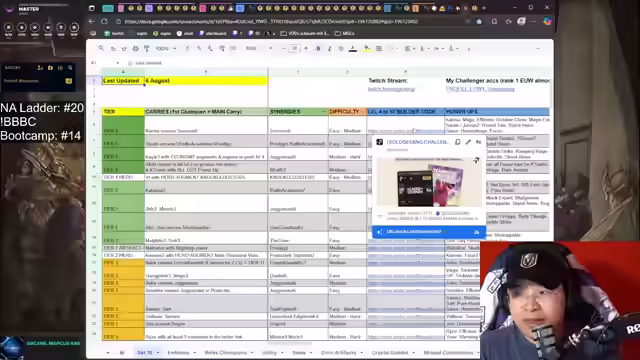Screen dimensions: 640x360
Task: Open the font family dropdown
Action: [x=259, y=49]
